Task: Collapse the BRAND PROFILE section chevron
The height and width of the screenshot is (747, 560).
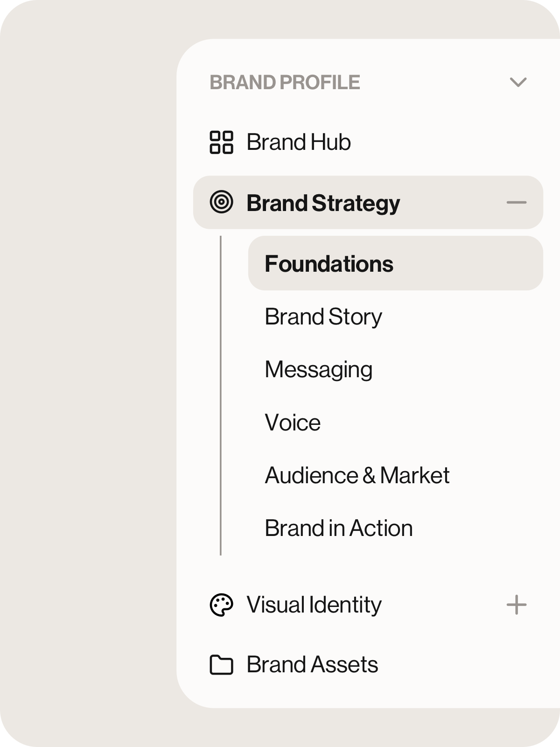Action: point(516,83)
